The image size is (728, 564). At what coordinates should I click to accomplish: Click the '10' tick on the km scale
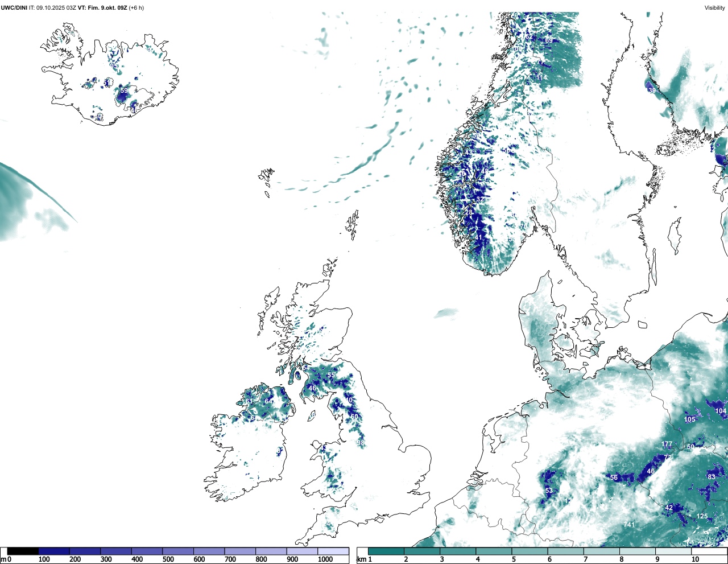click(695, 559)
